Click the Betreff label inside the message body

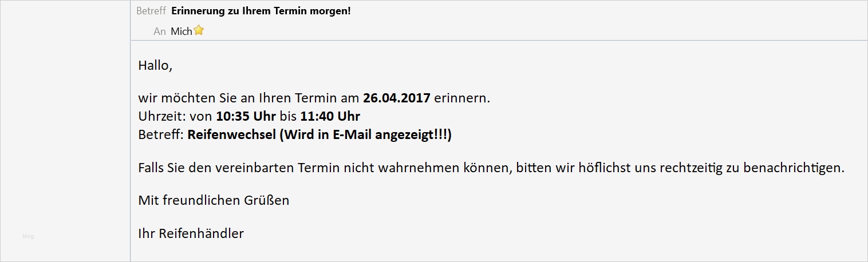tap(160, 136)
